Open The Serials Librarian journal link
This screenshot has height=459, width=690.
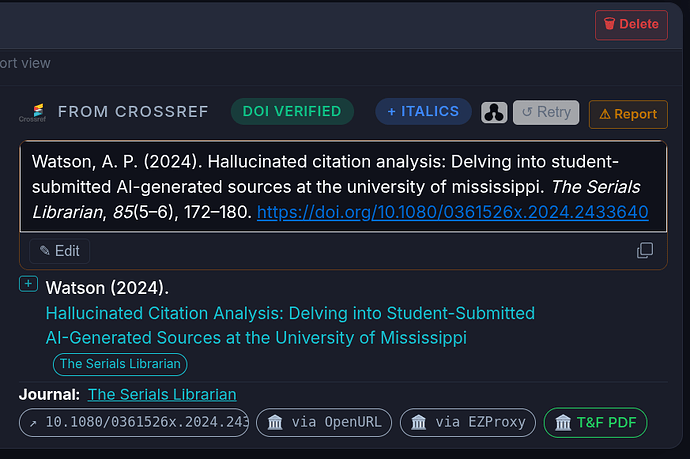[x=162, y=394]
